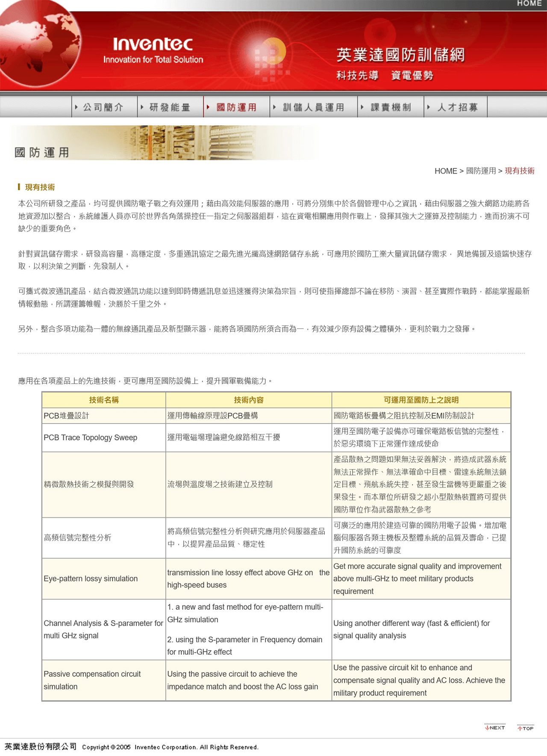Click the 英業達國防訓儲網 site title
Viewport: 547px width, 756px height.
(x=400, y=55)
